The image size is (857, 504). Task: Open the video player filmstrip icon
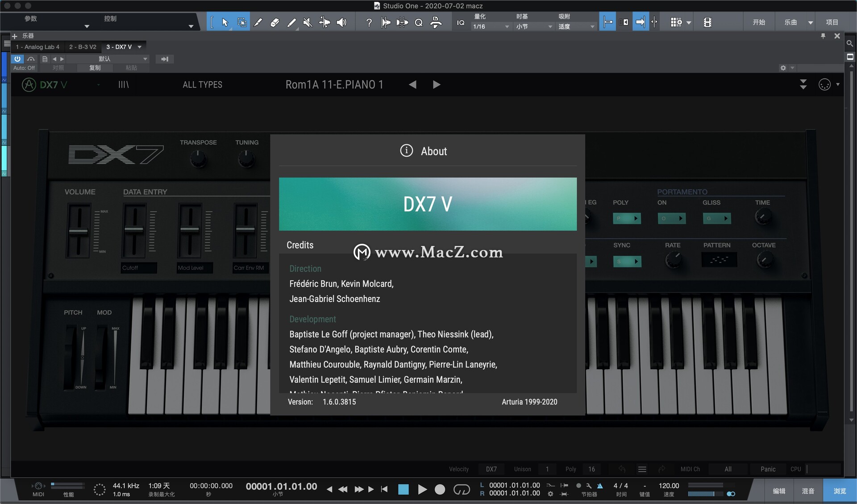point(707,22)
